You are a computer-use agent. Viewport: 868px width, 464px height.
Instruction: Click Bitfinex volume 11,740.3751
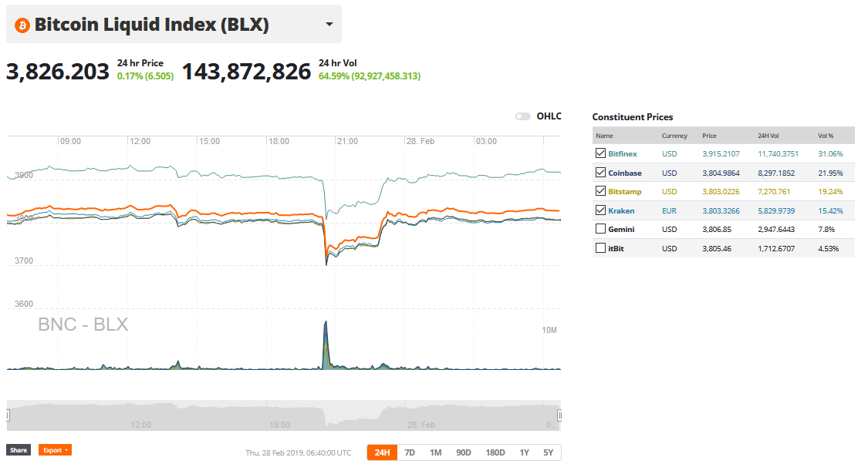(x=778, y=153)
